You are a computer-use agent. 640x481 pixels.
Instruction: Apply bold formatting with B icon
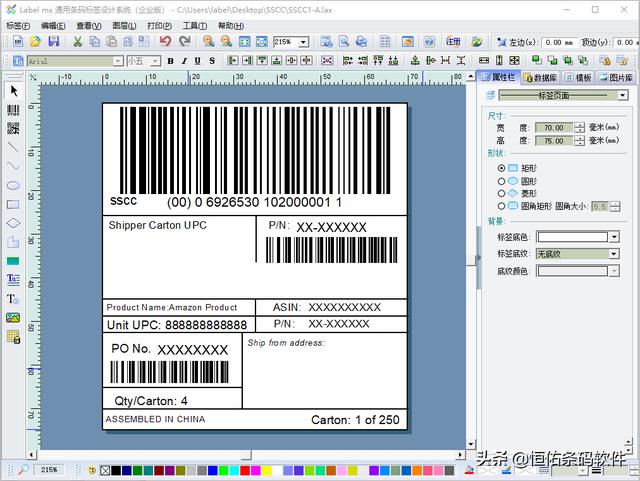pyautogui.click(x=170, y=61)
